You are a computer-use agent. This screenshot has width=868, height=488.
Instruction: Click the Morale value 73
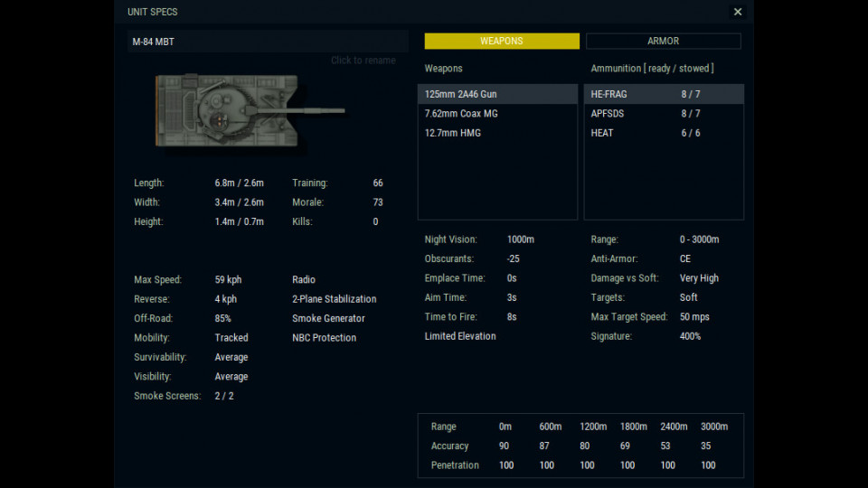tap(378, 202)
